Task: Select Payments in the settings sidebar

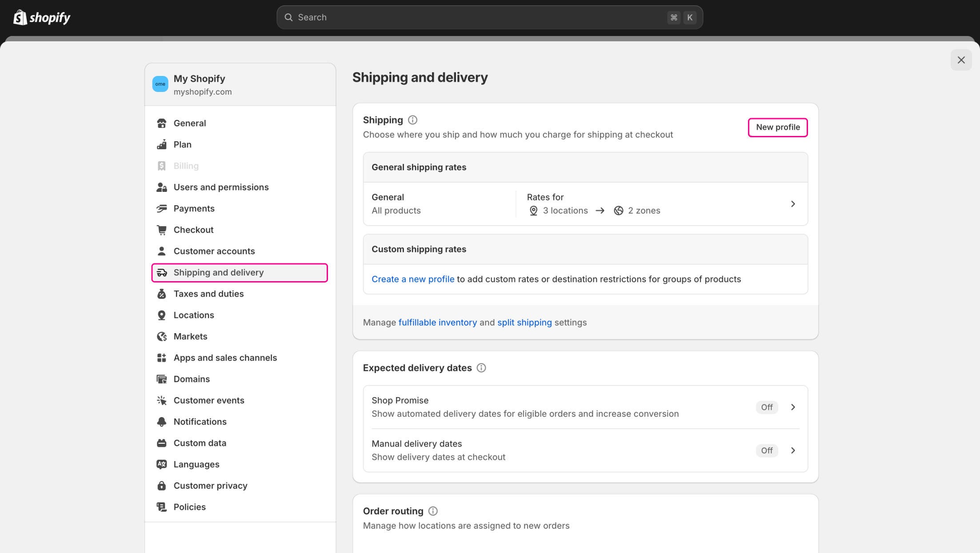Action: pos(240,208)
